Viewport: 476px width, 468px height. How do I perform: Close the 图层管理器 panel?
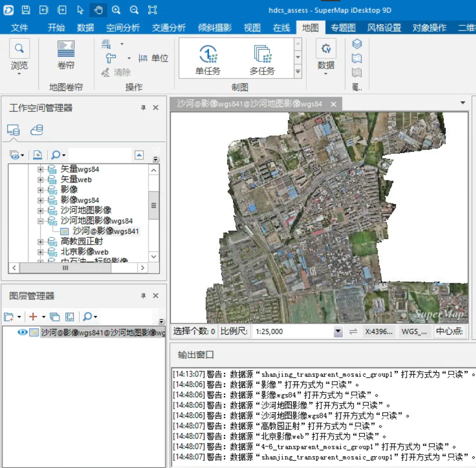(x=156, y=296)
